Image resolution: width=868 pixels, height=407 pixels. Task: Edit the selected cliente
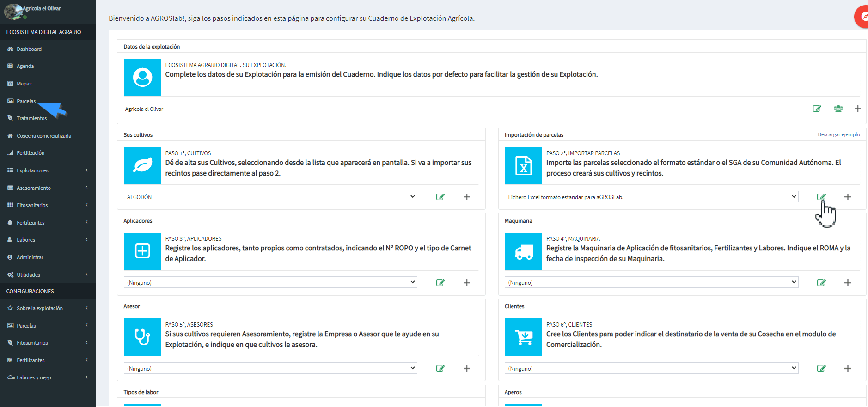point(821,368)
